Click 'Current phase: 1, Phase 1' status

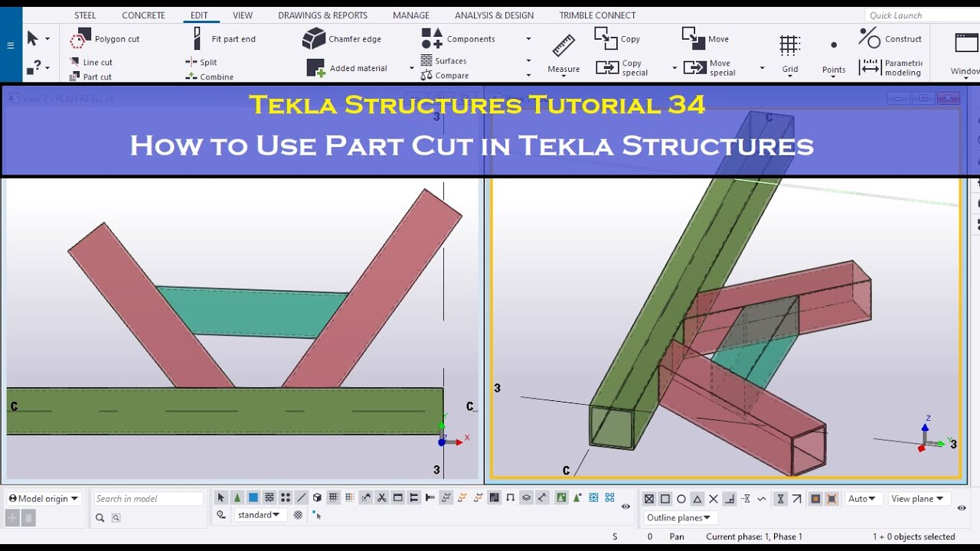[x=754, y=536]
